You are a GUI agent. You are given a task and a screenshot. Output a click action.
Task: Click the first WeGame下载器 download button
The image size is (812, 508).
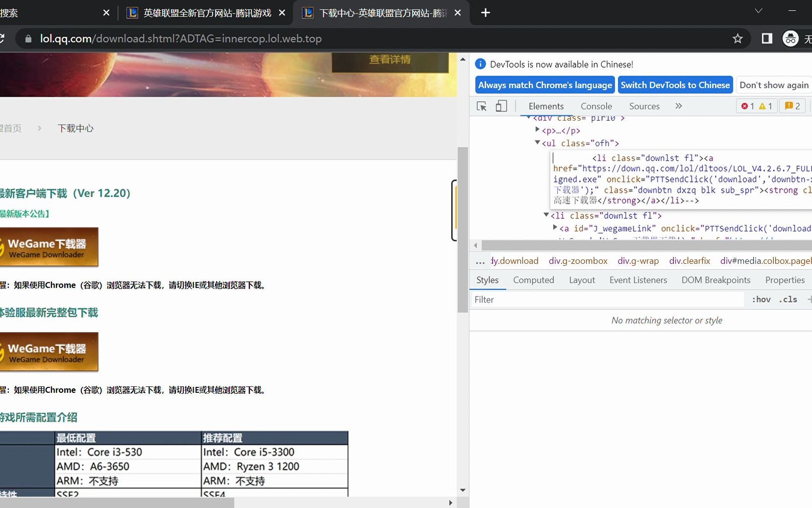tap(49, 247)
